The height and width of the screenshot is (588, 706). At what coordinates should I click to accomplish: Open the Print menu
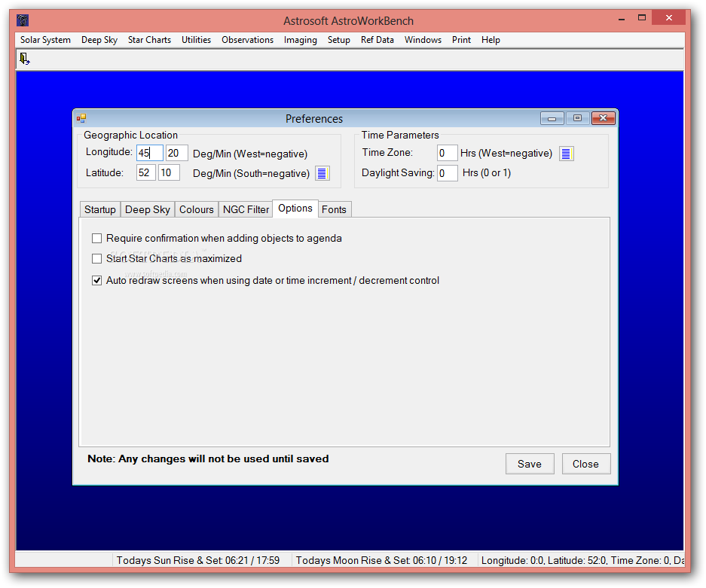point(462,40)
